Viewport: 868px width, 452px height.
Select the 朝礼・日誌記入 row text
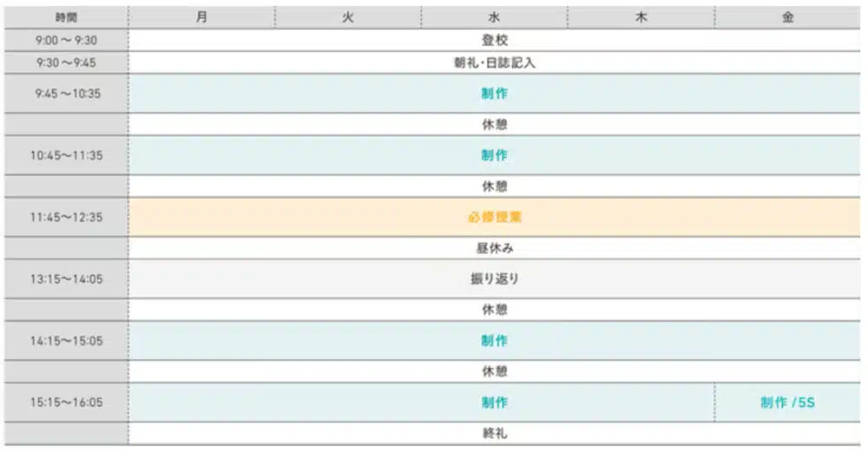(494, 62)
